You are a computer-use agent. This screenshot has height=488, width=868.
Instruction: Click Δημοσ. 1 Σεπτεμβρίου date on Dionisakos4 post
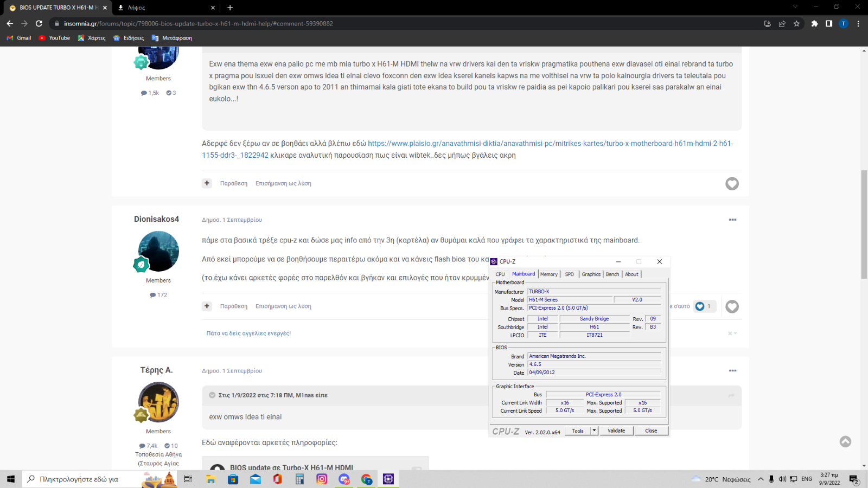click(232, 220)
